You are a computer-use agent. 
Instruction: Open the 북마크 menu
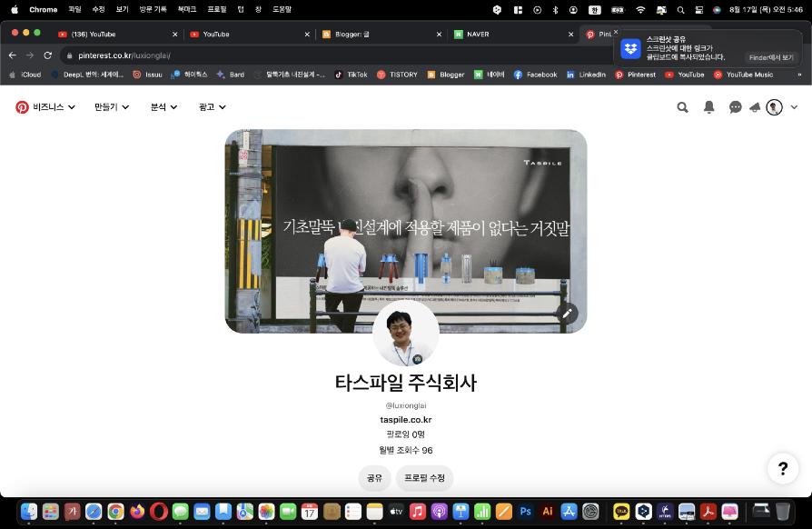click(x=187, y=9)
